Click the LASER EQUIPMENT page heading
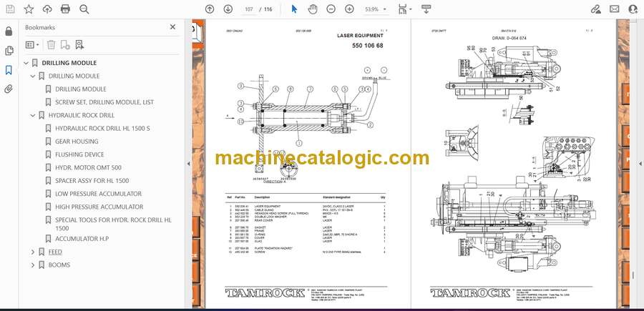This screenshot has width=644, height=311. pyautogui.click(x=360, y=36)
